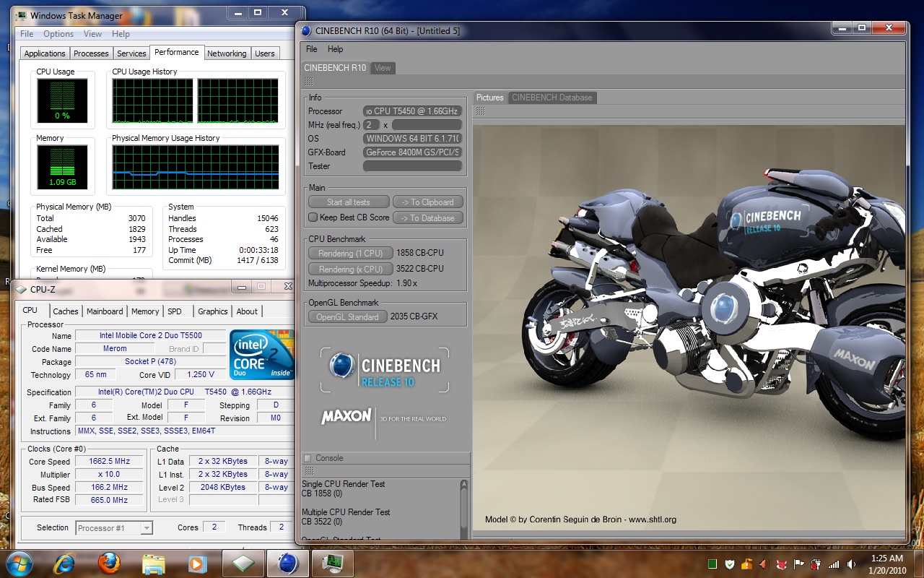Run the Rendering (1 CPU) benchmark
Screen dimensions: 924x578
pos(350,253)
